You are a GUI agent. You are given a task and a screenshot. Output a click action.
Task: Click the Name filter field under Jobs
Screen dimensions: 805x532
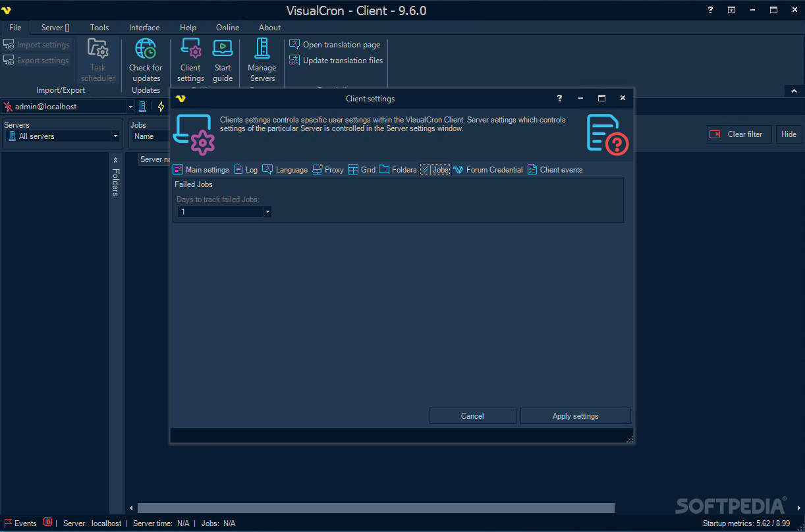151,136
